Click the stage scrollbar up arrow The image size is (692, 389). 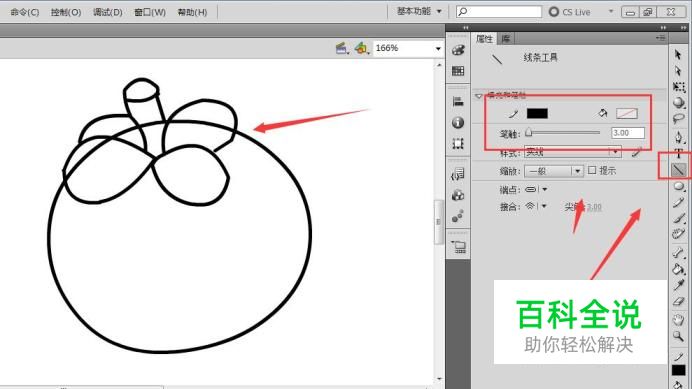click(439, 65)
